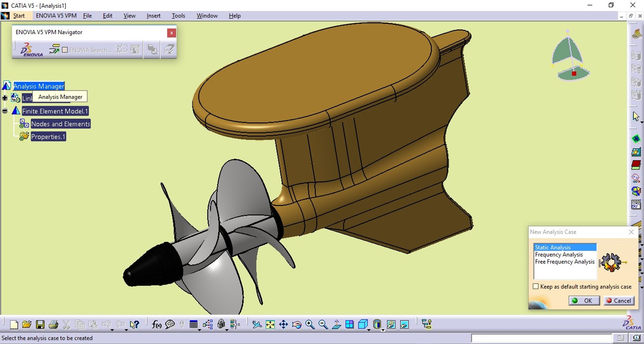This screenshot has height=344, width=644.
Task: Click the ENOVIA logo icon in Navigator
Action: 31,50
